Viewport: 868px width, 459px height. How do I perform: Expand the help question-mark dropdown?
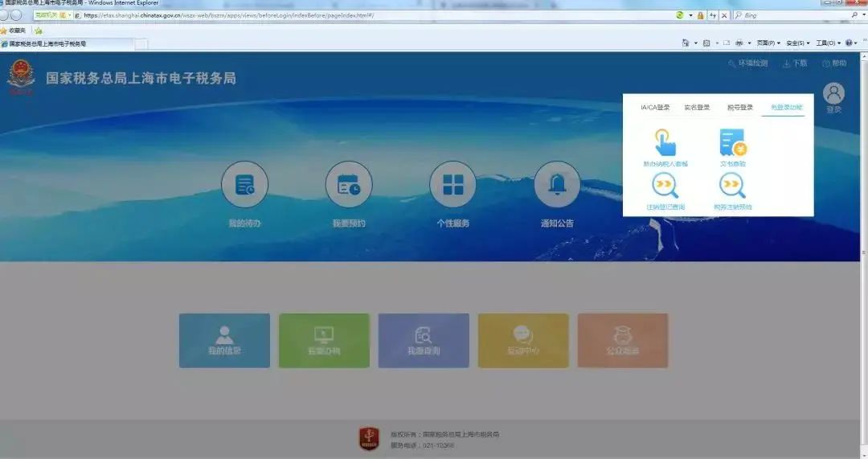857,43
